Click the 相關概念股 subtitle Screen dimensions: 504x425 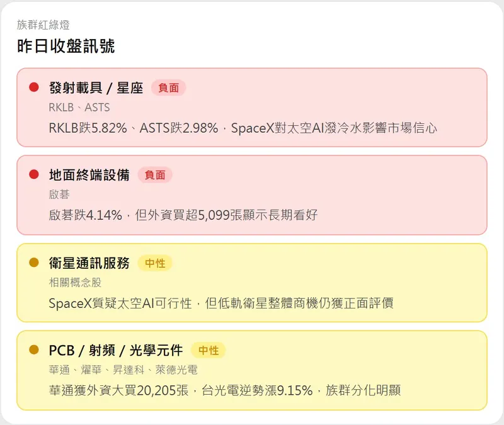tap(75, 283)
